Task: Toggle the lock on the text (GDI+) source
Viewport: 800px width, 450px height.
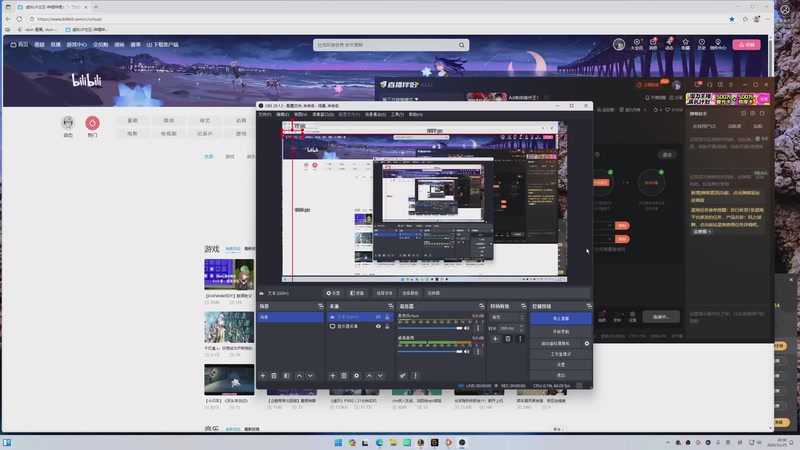Action: (x=388, y=317)
